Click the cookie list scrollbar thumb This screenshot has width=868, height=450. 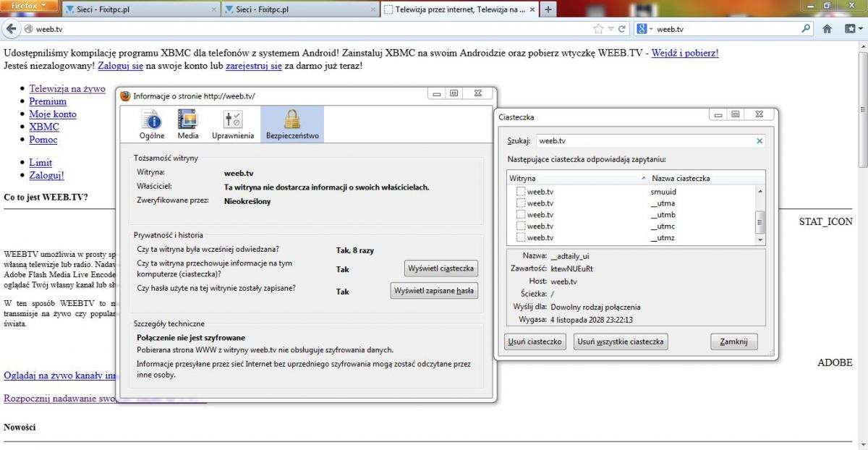tap(760, 222)
